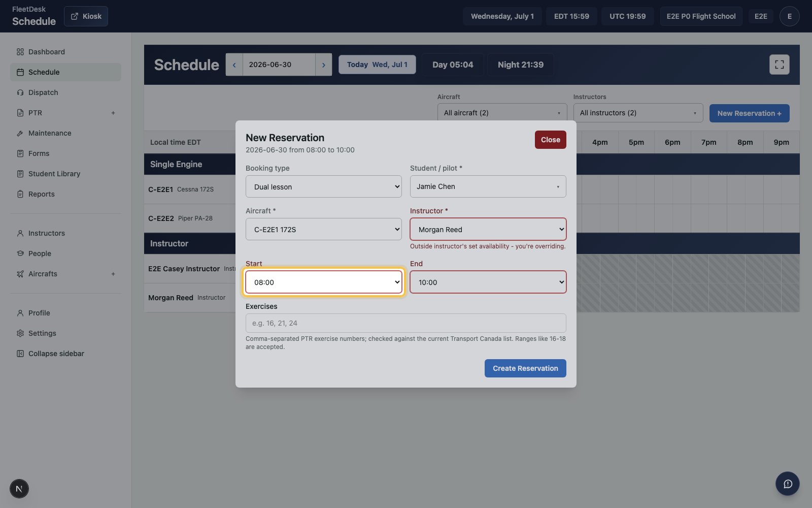Click the Collapse sidebar panel icon
The image size is (812, 508).
coord(20,354)
